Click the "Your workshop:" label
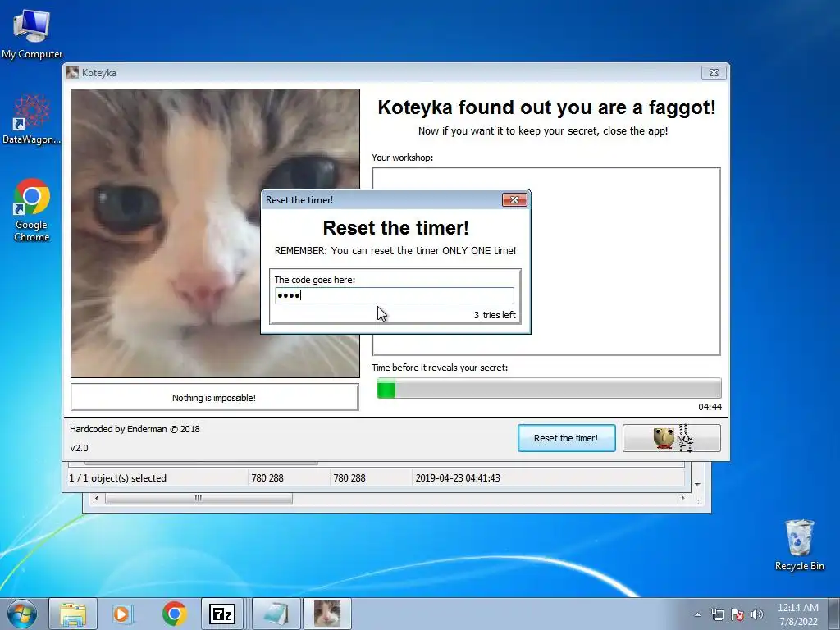This screenshot has width=840, height=630. coord(402,157)
